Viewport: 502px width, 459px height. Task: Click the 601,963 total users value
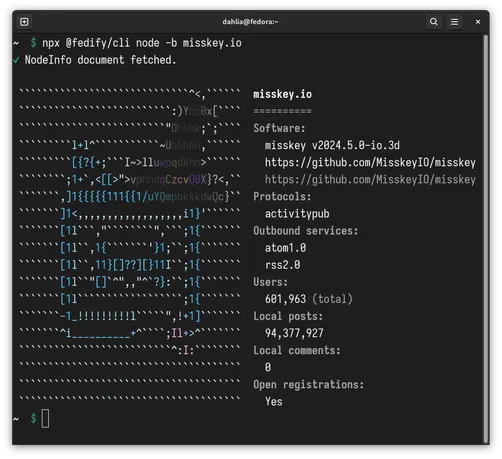(x=285, y=299)
